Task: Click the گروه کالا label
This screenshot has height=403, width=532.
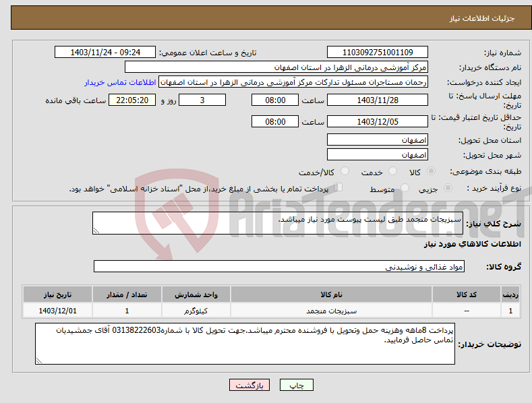Action: [x=504, y=267]
